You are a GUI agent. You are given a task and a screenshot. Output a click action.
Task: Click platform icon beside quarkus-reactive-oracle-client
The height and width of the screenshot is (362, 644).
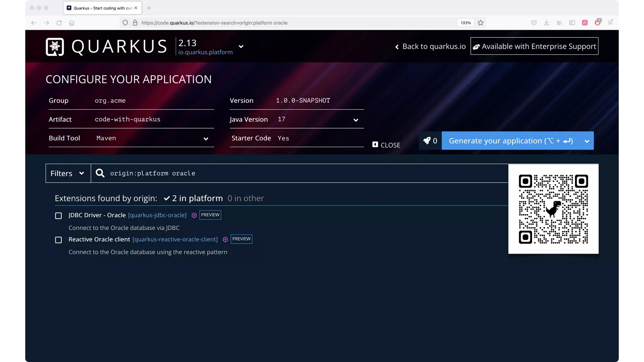coord(225,239)
